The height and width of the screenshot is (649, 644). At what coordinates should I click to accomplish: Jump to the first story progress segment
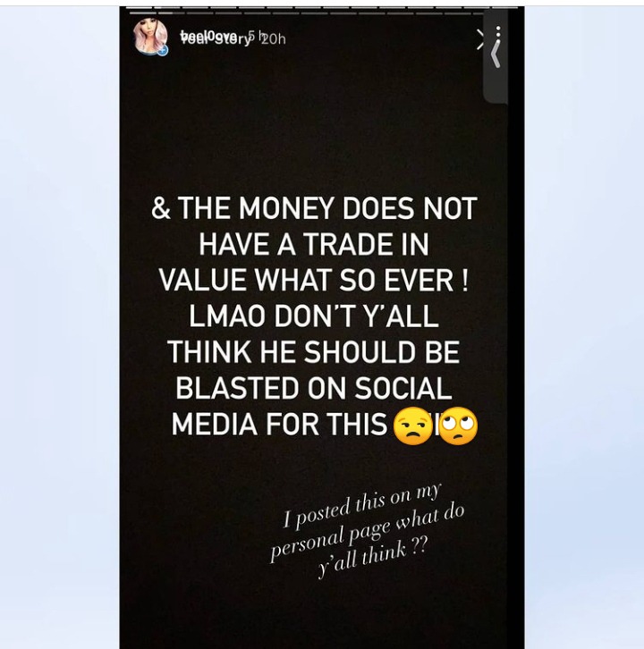tap(139, 7)
